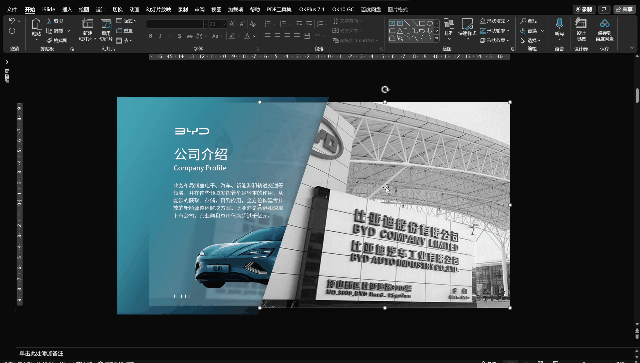The image size is (640, 363).
Task: Click the Designer icon
Action: tap(581, 24)
